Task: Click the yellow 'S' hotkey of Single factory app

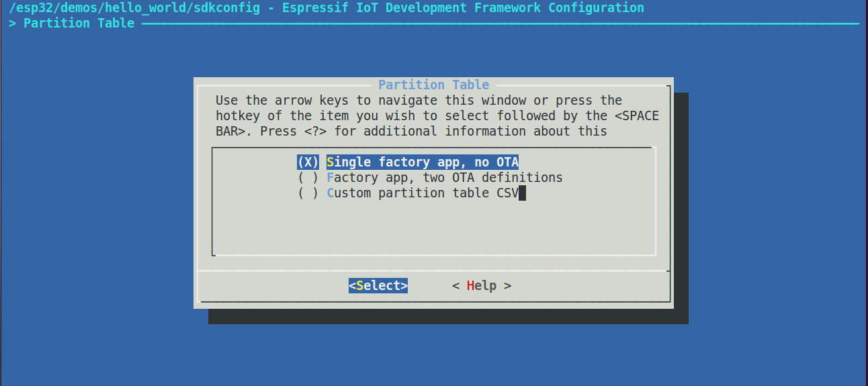Action: pyautogui.click(x=331, y=162)
